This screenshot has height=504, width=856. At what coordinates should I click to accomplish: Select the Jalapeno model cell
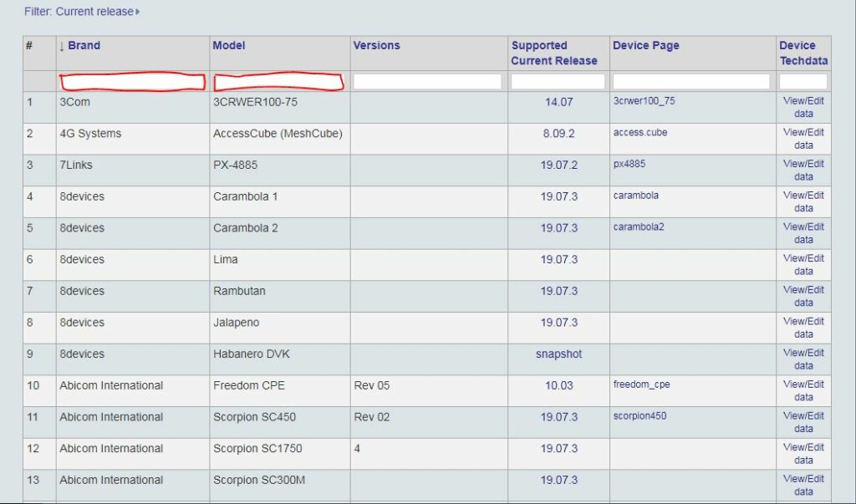pos(280,328)
